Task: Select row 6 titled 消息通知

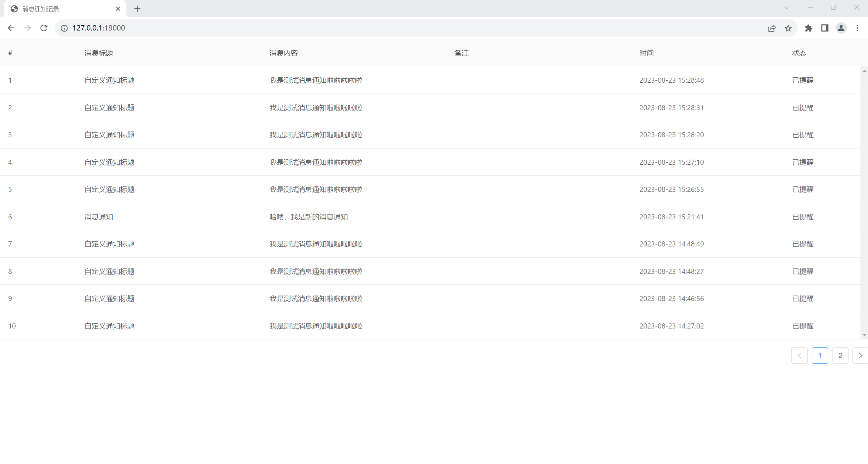Action: click(99, 217)
